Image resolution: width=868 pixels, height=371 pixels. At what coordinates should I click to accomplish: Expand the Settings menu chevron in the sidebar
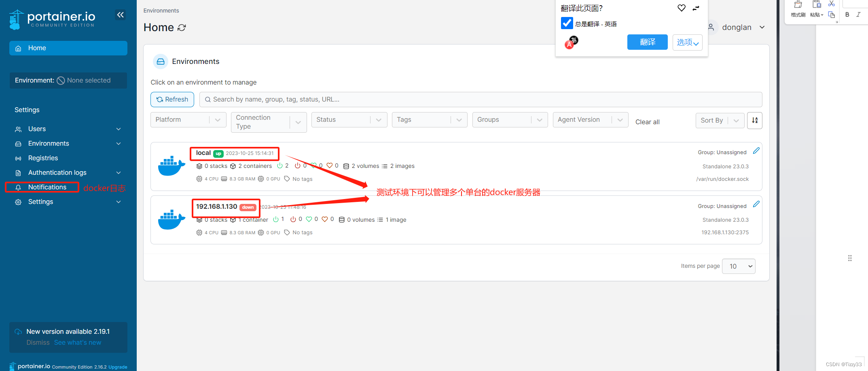click(119, 202)
